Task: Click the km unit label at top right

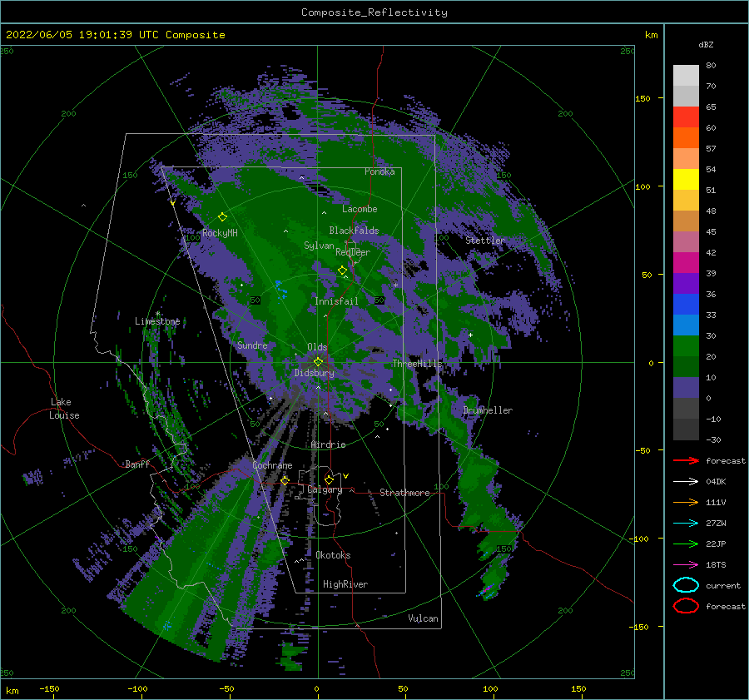Action: [x=651, y=35]
